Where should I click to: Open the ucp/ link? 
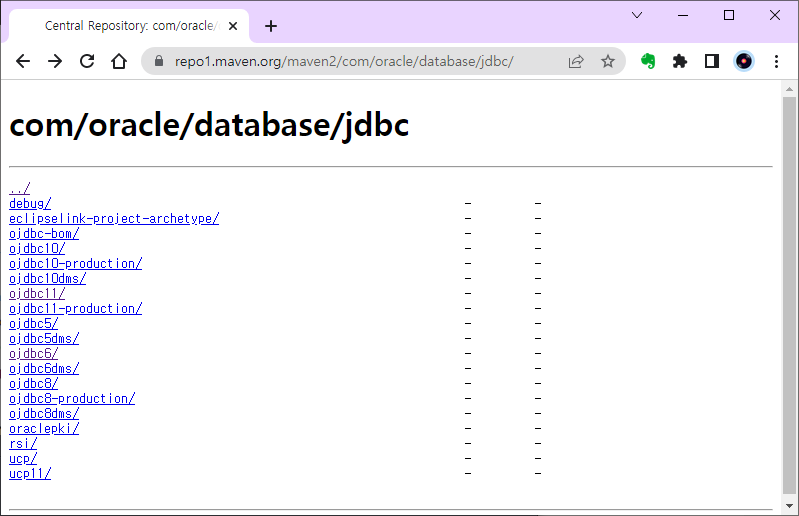23,459
